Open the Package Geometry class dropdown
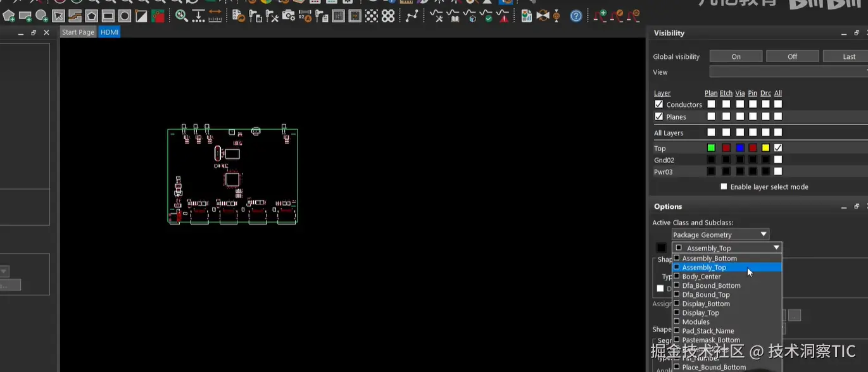The width and height of the screenshot is (868, 372). pyautogui.click(x=720, y=235)
